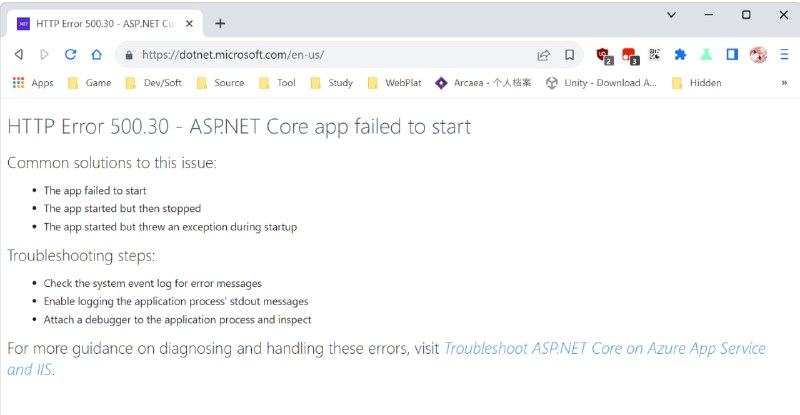
Task: Reload the page with refresh icon
Action: (x=70, y=54)
